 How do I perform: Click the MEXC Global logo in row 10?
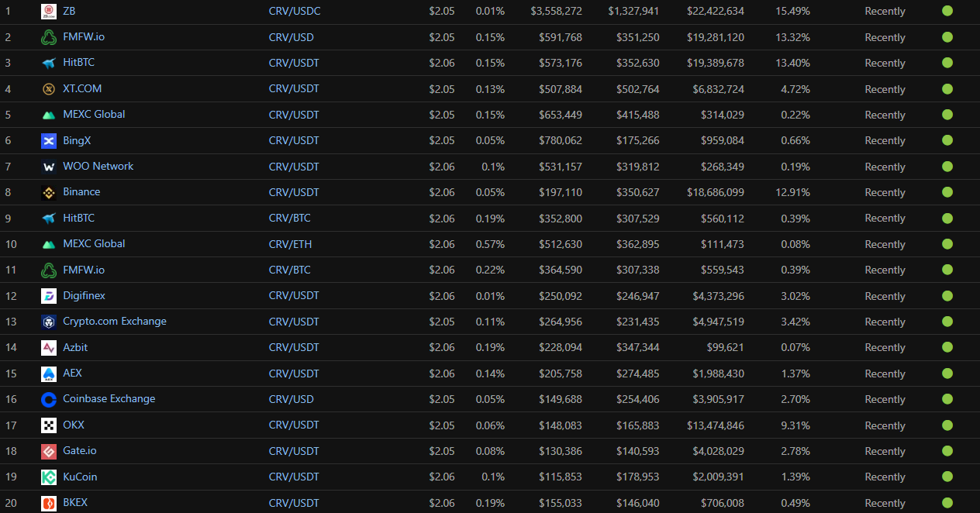tap(49, 244)
